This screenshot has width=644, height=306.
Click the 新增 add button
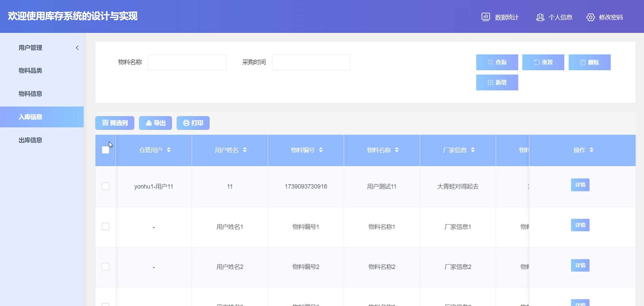[x=497, y=83]
